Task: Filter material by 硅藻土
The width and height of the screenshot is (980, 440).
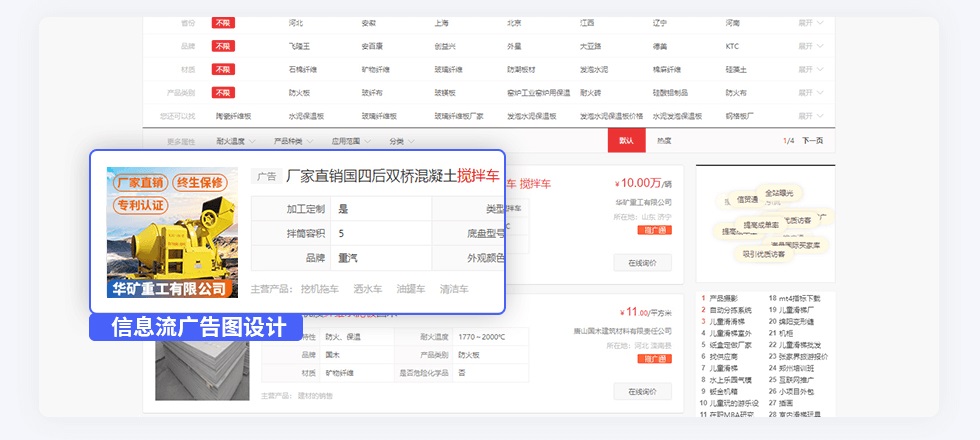Action: 736,69
